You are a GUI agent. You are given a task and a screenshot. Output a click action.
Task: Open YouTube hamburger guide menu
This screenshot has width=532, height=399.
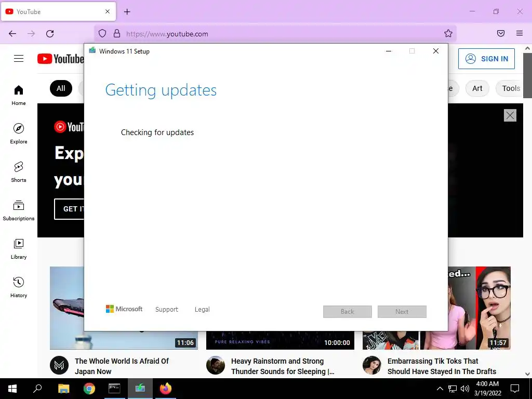coord(19,59)
